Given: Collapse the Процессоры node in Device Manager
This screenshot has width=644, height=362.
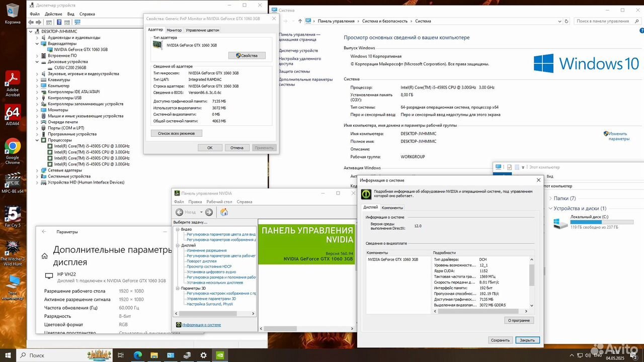Looking at the screenshot, I should [x=37, y=140].
